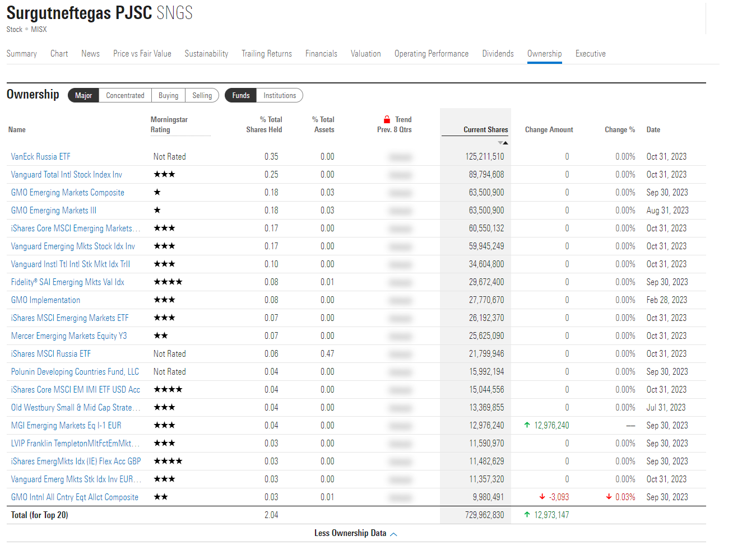Click the red down arrow beside -3,093
Viewport: 756px width, 550px height.
[542, 497]
